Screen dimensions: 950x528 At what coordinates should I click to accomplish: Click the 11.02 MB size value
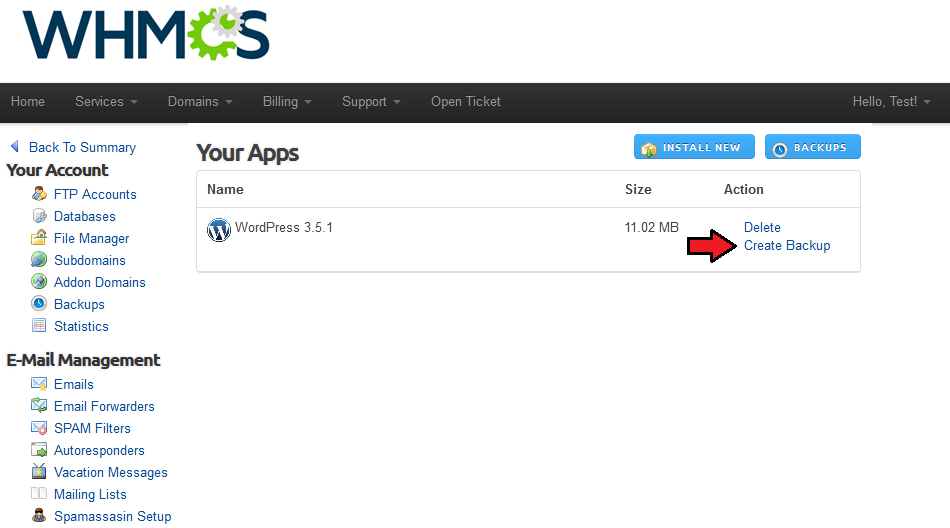[651, 227]
